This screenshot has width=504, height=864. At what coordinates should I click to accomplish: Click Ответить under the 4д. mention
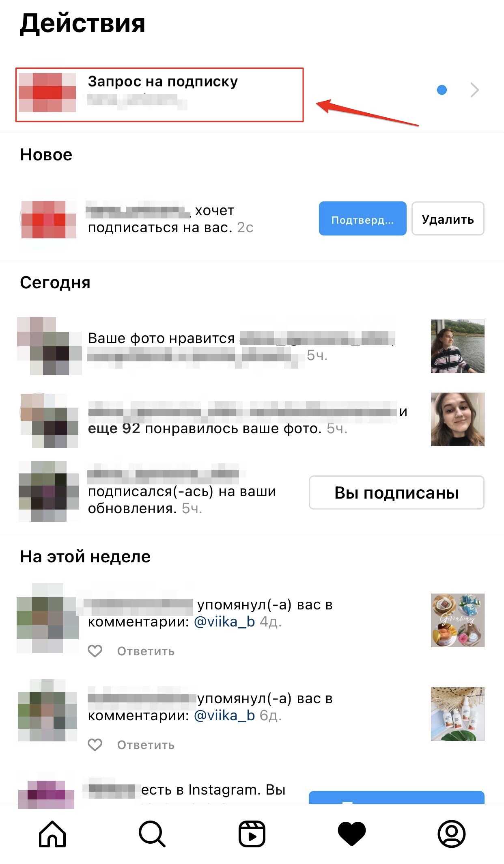(146, 651)
